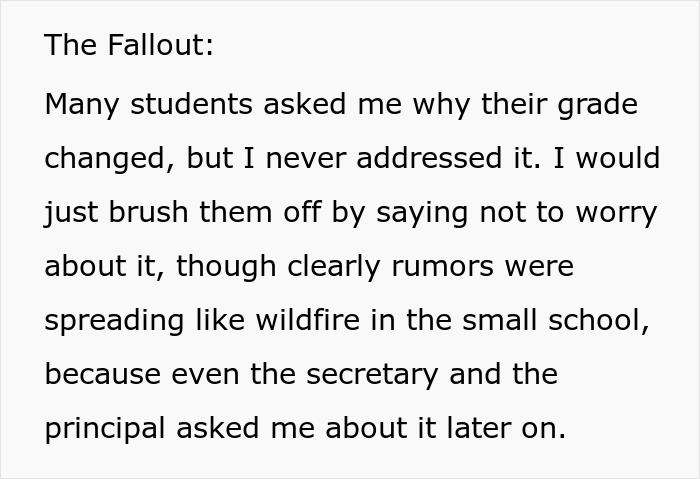Image resolution: width=700 pixels, height=479 pixels.
Task: Click the word 'spreading'
Action: point(112,320)
